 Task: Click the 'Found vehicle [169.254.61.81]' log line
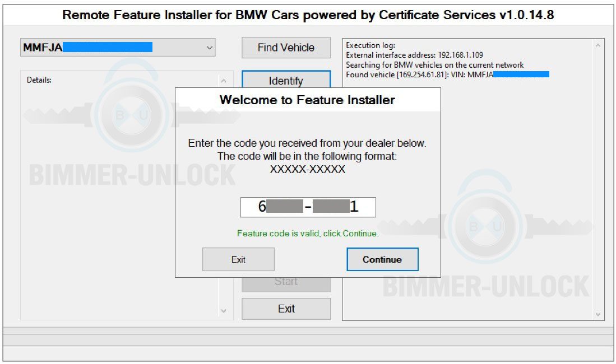coord(447,74)
